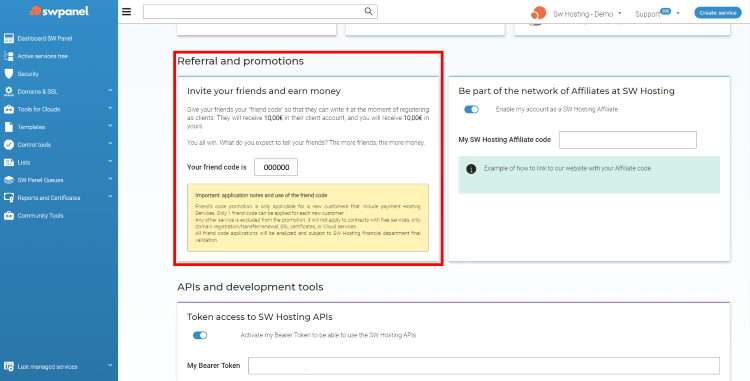Click the search magnifier icon
This screenshot has height=381, width=750.
[x=368, y=11]
